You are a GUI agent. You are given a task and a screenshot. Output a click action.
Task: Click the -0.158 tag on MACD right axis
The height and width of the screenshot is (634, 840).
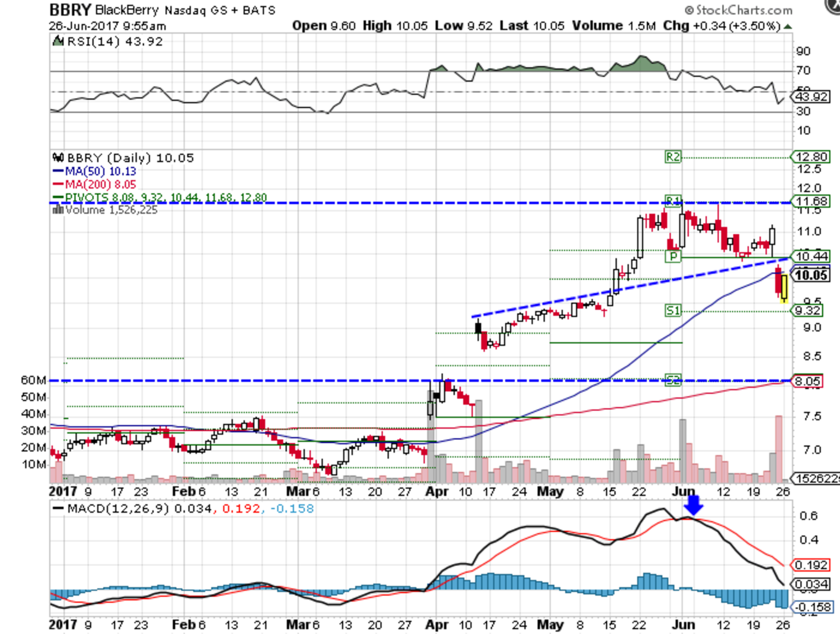point(812,607)
